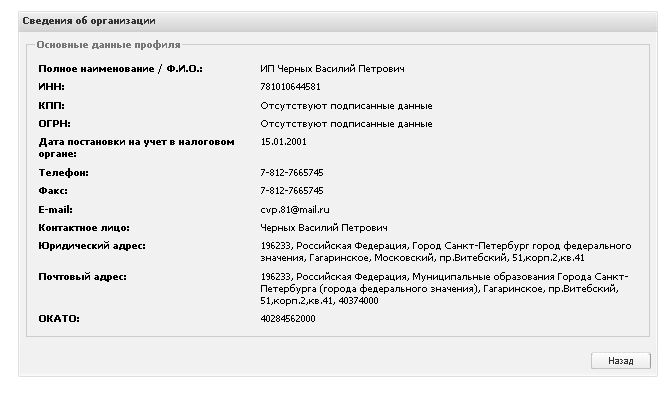The width and height of the screenshot is (669, 394).
Task: Click the ОКАТО field label
Action: (59, 318)
